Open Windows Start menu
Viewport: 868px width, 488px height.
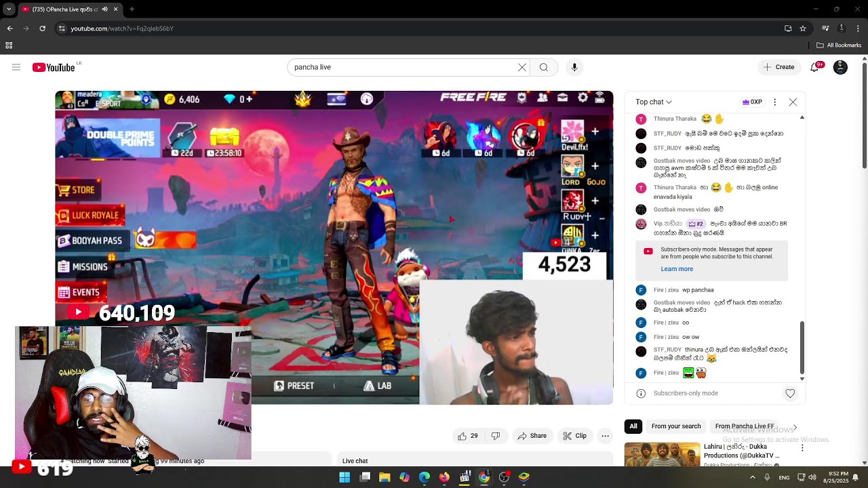pyautogui.click(x=344, y=477)
